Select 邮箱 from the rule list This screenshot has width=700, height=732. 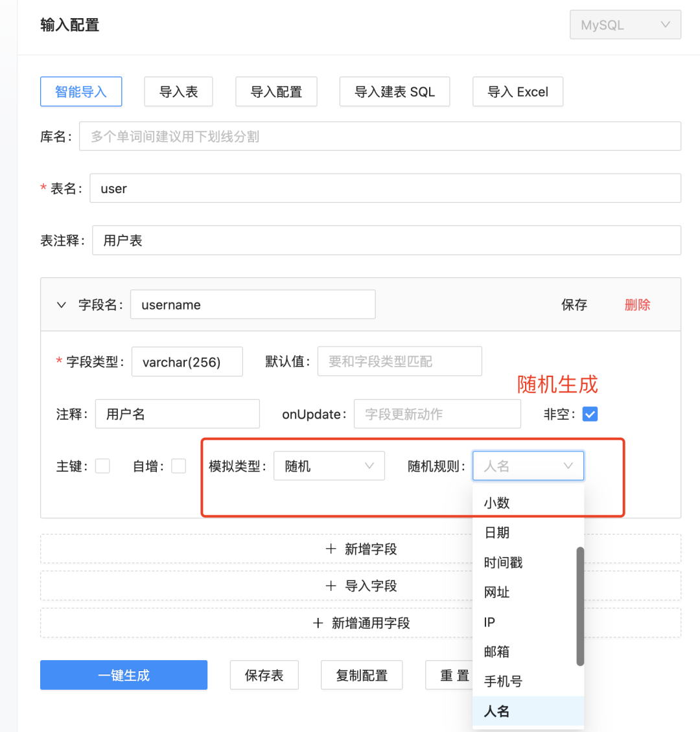[497, 652]
